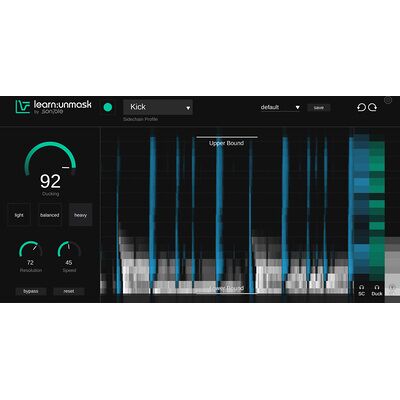This screenshot has height=400, width=400.
Task: Select the light ducking style
Action: (x=19, y=215)
